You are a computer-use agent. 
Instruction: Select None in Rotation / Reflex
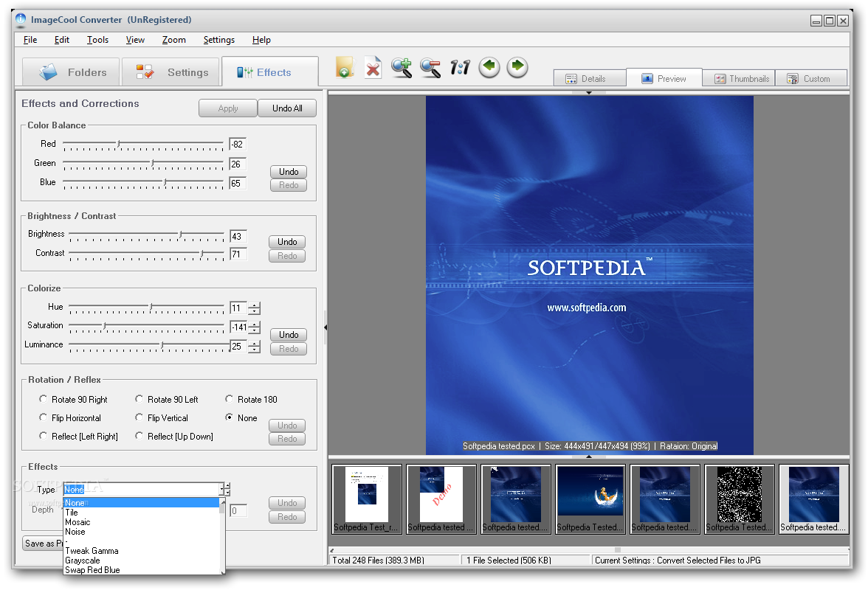[x=241, y=418]
